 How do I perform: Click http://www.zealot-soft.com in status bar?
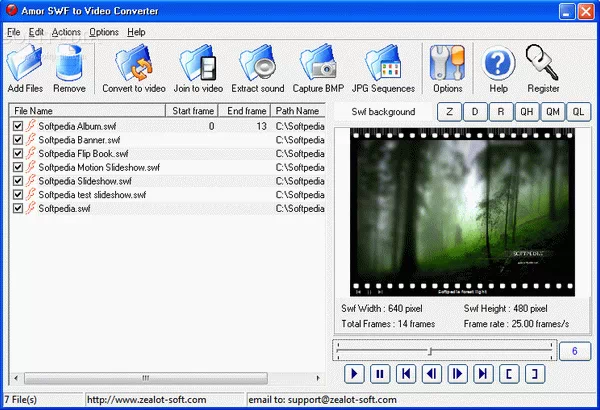click(147, 400)
